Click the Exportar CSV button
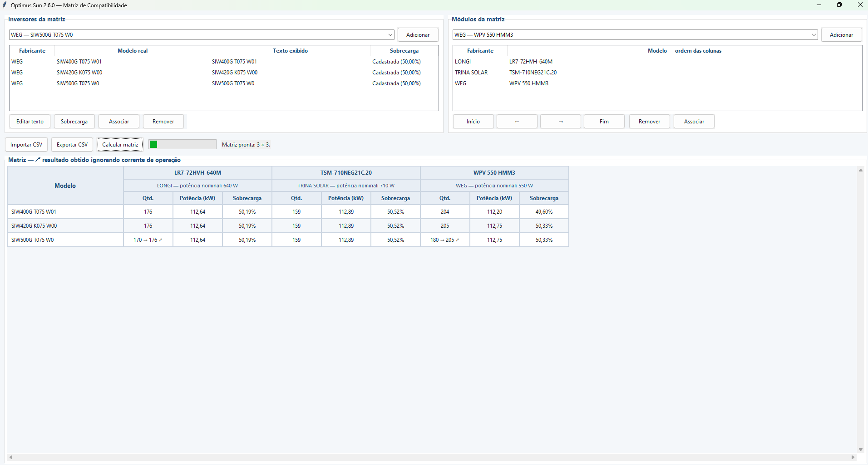The width and height of the screenshot is (868, 465). click(72, 145)
